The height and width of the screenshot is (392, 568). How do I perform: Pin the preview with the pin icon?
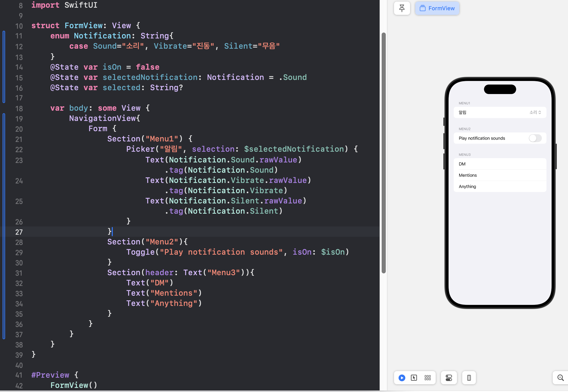point(402,8)
